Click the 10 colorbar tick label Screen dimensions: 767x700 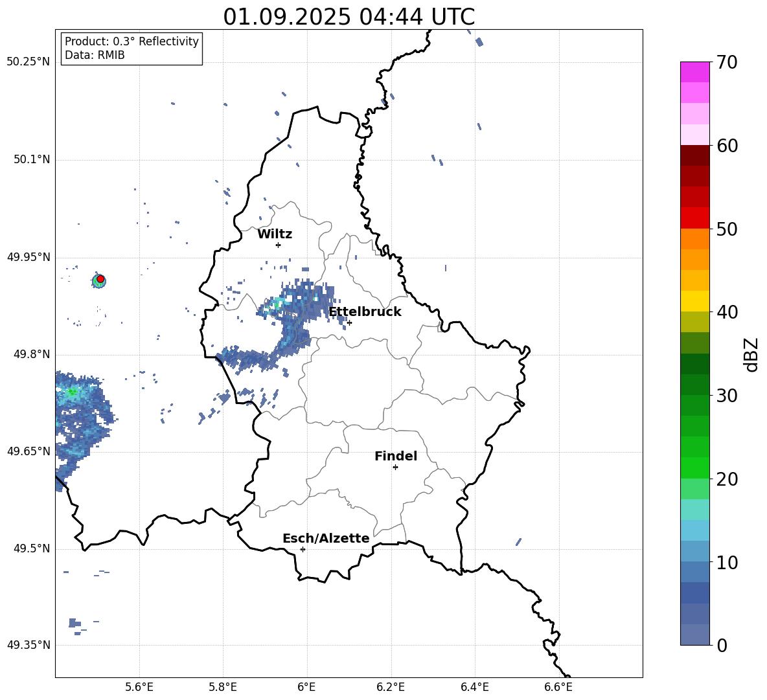click(x=727, y=562)
